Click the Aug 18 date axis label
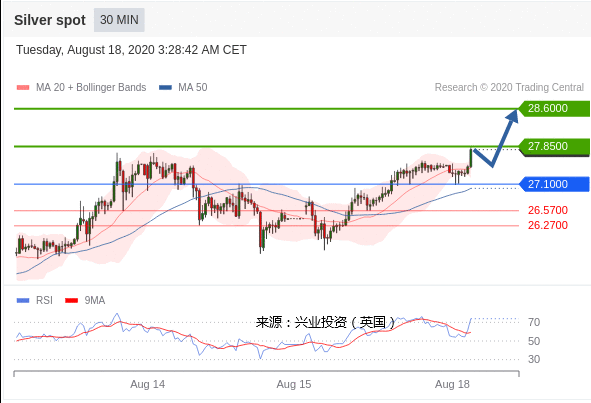Viewport: 591px width, 403px height. click(452, 384)
